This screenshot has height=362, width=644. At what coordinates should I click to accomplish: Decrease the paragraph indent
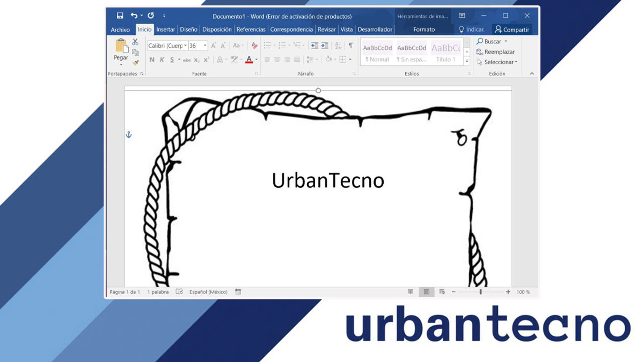(x=314, y=46)
